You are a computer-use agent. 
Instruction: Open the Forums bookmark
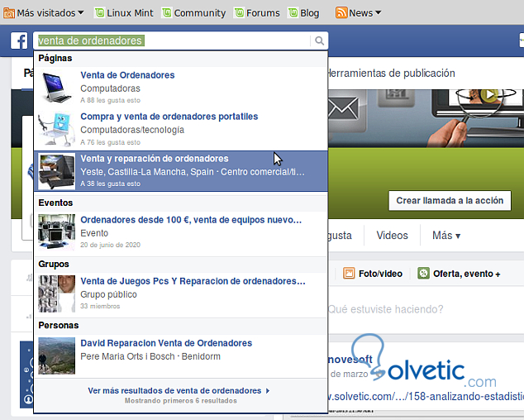257,13
